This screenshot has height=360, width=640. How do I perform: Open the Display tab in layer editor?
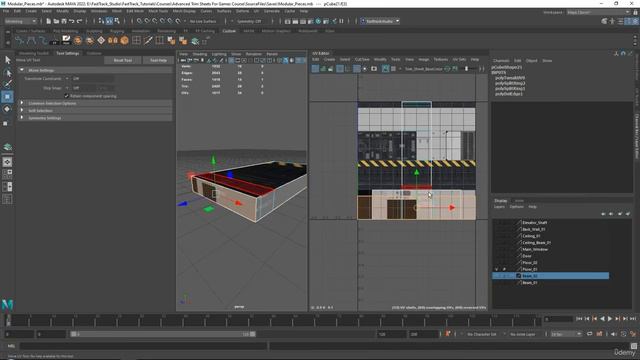tap(501, 201)
